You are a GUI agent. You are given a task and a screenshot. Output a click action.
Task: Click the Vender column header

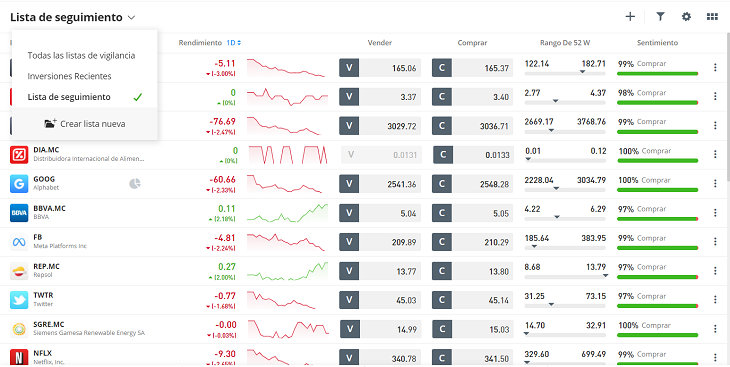(x=380, y=43)
